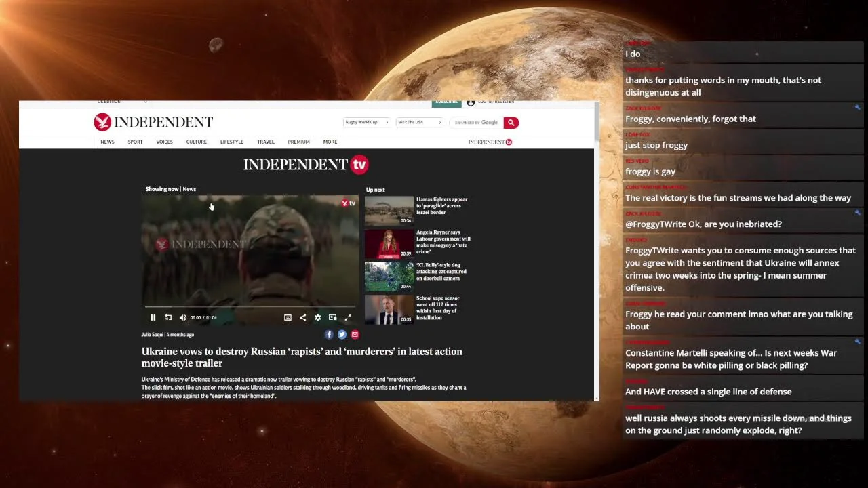Click the video progress bar
Screen dimensions: 868x488
coord(250,307)
